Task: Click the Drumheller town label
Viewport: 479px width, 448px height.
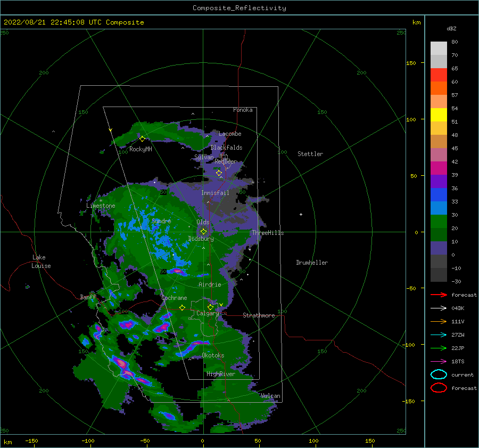Action: pyautogui.click(x=312, y=263)
